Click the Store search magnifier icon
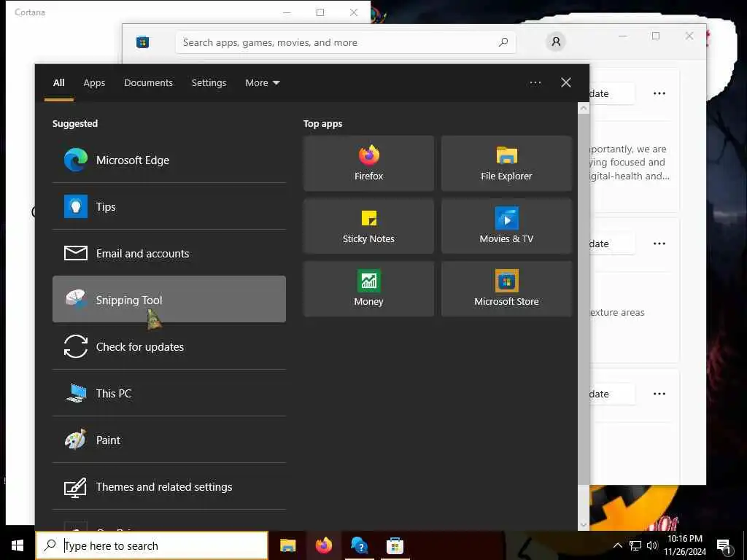747x560 pixels. click(x=503, y=42)
